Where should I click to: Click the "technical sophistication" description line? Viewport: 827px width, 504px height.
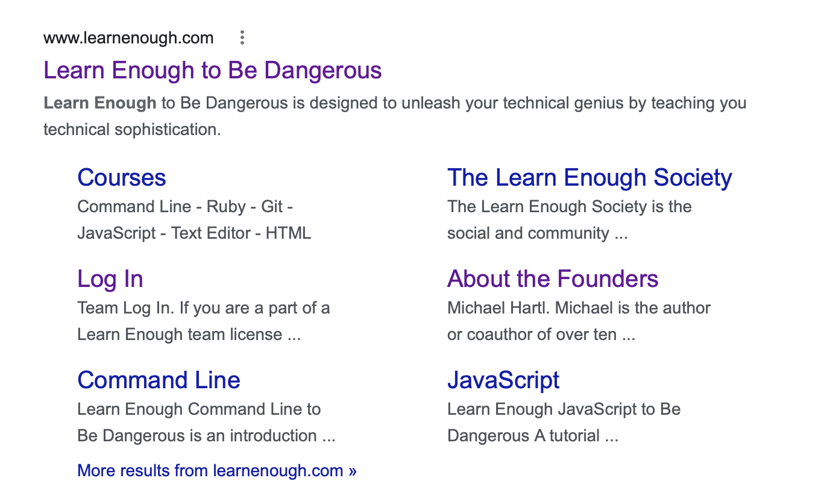tap(132, 130)
